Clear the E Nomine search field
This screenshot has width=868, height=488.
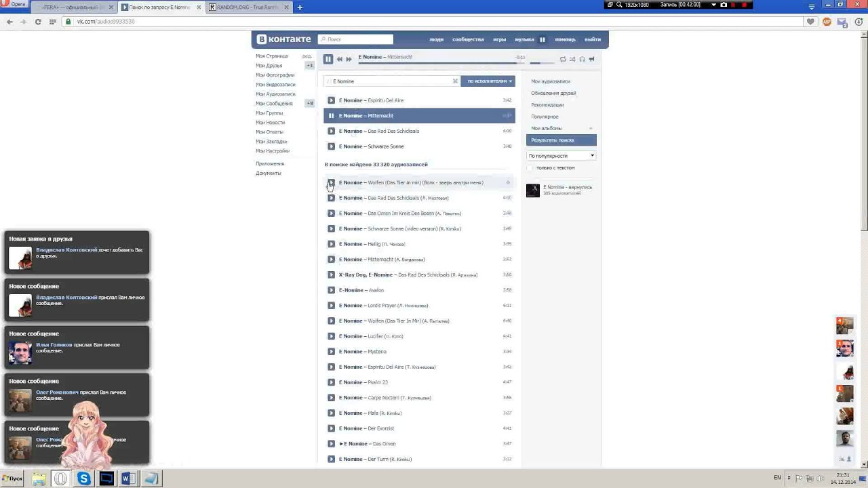tap(455, 81)
